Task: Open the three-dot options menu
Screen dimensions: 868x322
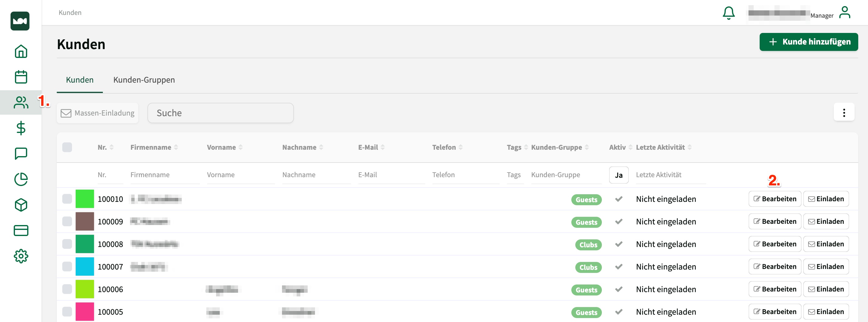Action: (843, 113)
